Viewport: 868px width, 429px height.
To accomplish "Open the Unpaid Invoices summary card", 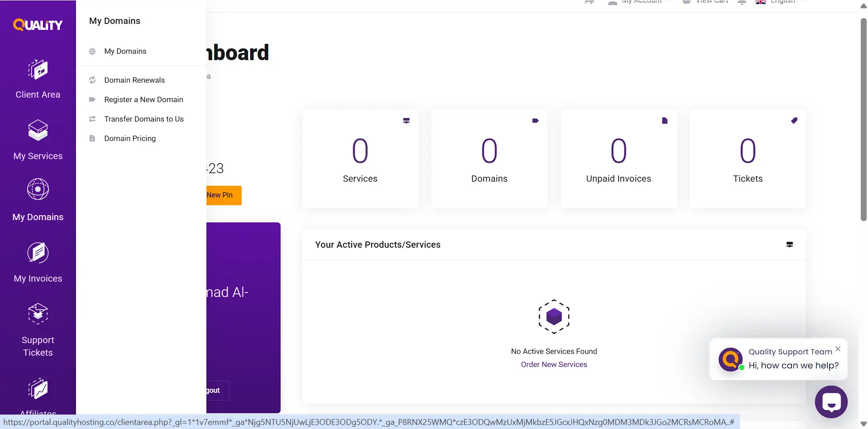I will click(619, 158).
